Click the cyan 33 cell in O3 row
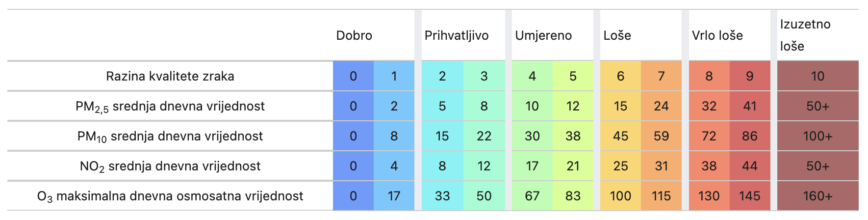This screenshot has width=868, height=220. click(442, 196)
